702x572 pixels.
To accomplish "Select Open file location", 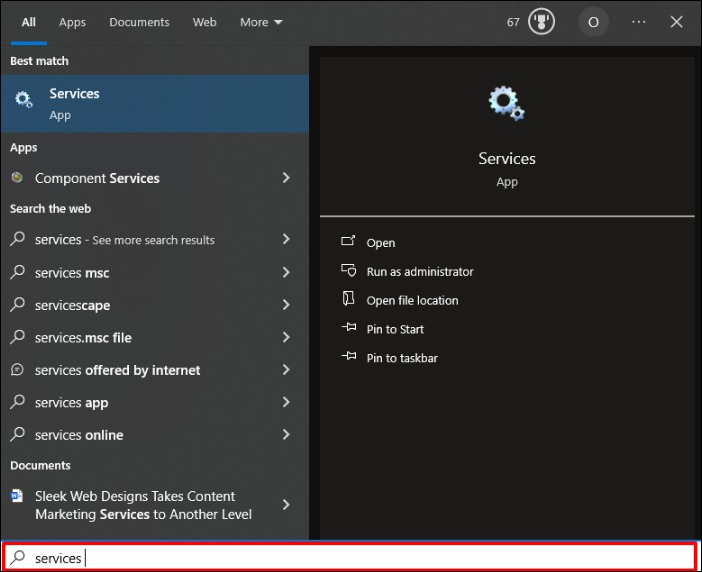I will click(412, 300).
